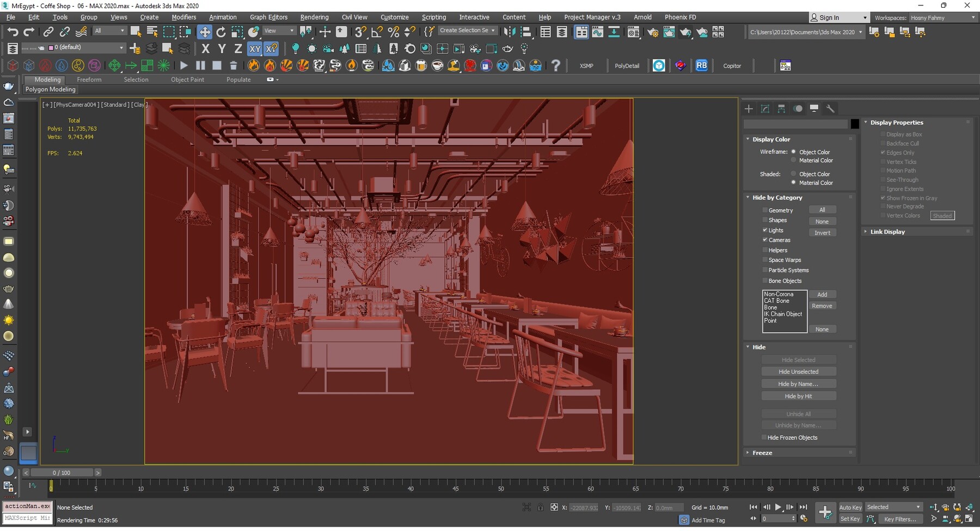
Task: Switch to the Populate ribbon tab
Action: pyautogui.click(x=238, y=80)
